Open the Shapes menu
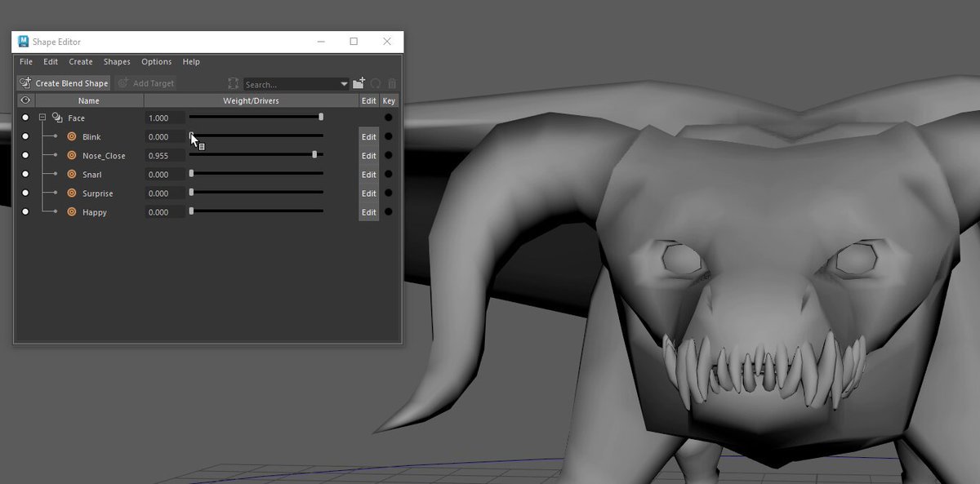The height and width of the screenshot is (484, 980). (117, 62)
